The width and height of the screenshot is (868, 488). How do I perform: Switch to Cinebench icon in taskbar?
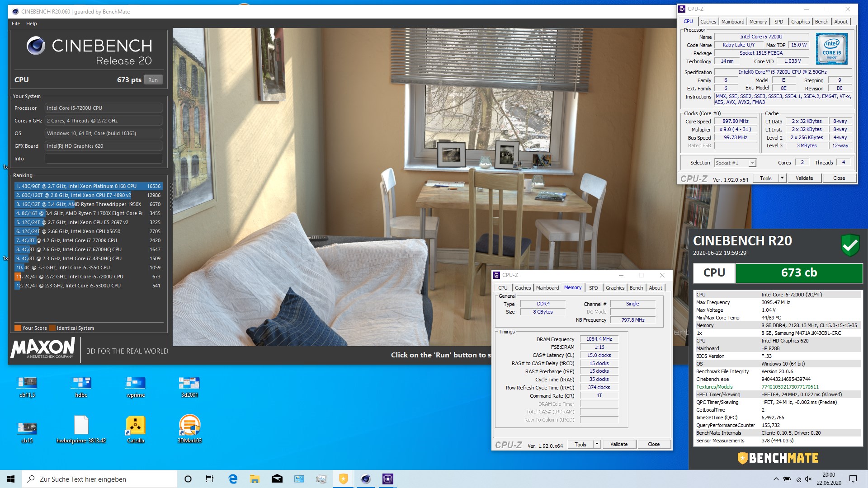(x=366, y=479)
